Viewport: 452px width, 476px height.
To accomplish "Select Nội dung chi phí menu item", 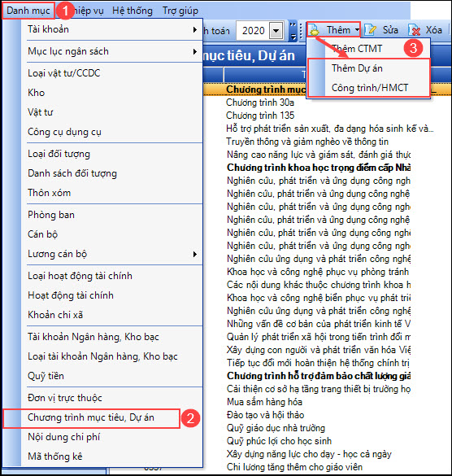I will coord(63,437).
